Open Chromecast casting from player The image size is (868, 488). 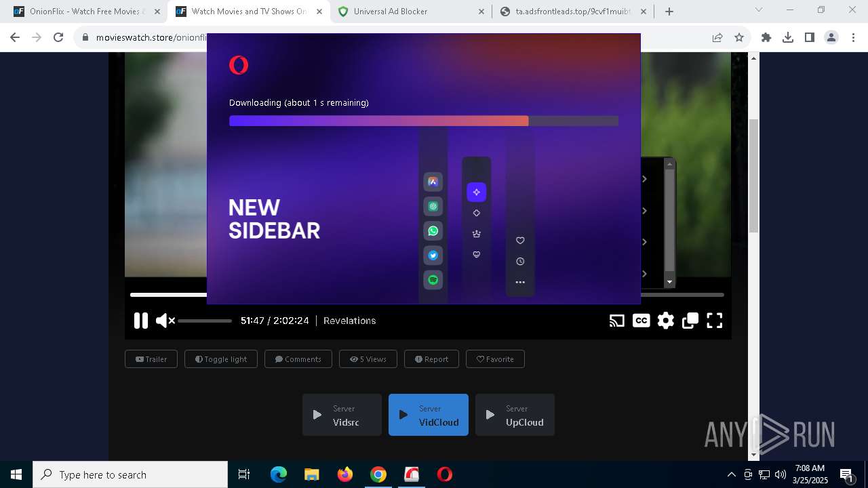click(616, 321)
